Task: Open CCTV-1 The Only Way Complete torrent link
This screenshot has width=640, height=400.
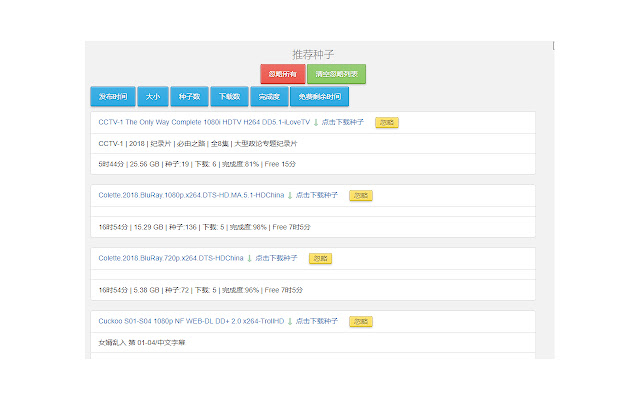Action: click(x=204, y=122)
